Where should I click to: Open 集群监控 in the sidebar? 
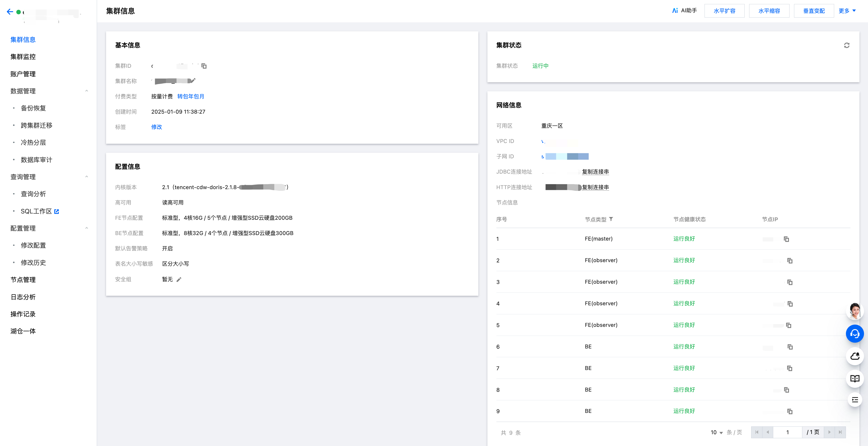coord(23,57)
